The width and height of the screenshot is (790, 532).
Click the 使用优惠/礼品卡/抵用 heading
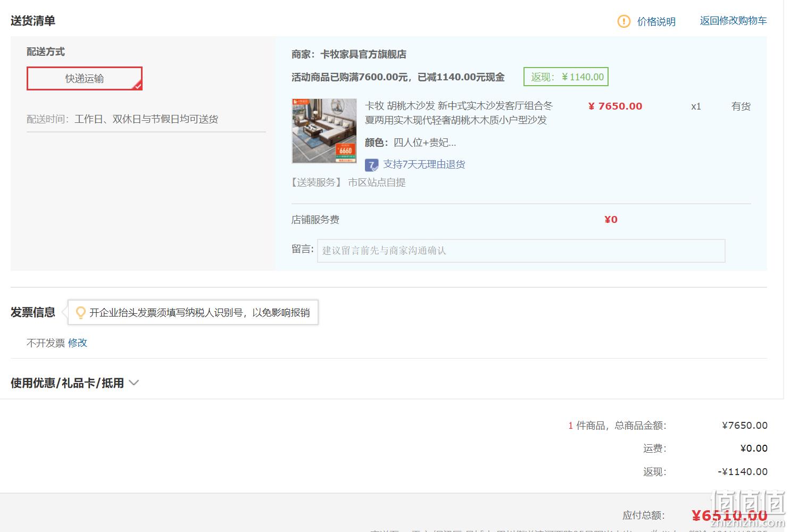tap(67, 383)
